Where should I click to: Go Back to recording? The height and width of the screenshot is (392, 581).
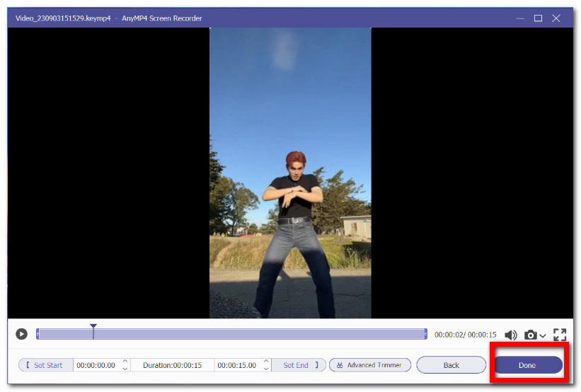[x=451, y=365]
